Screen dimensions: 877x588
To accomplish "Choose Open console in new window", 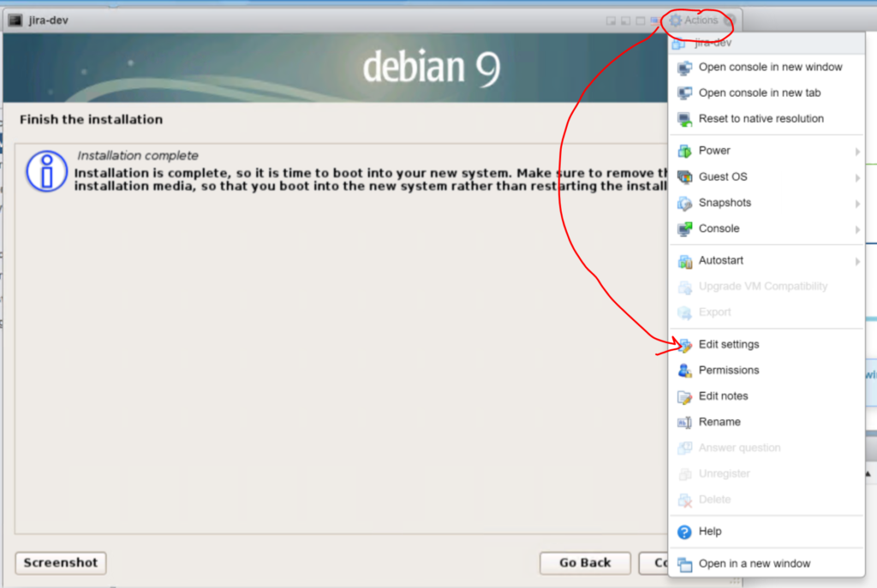I will tap(767, 67).
